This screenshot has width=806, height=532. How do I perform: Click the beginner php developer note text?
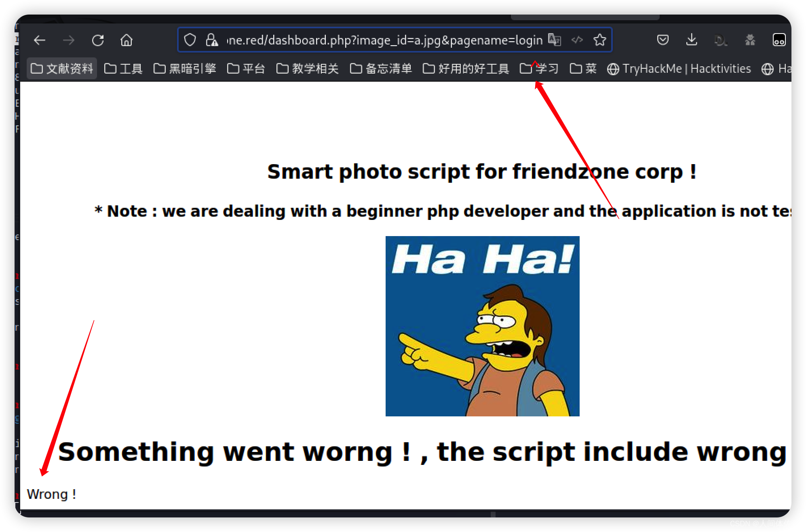[443, 211]
